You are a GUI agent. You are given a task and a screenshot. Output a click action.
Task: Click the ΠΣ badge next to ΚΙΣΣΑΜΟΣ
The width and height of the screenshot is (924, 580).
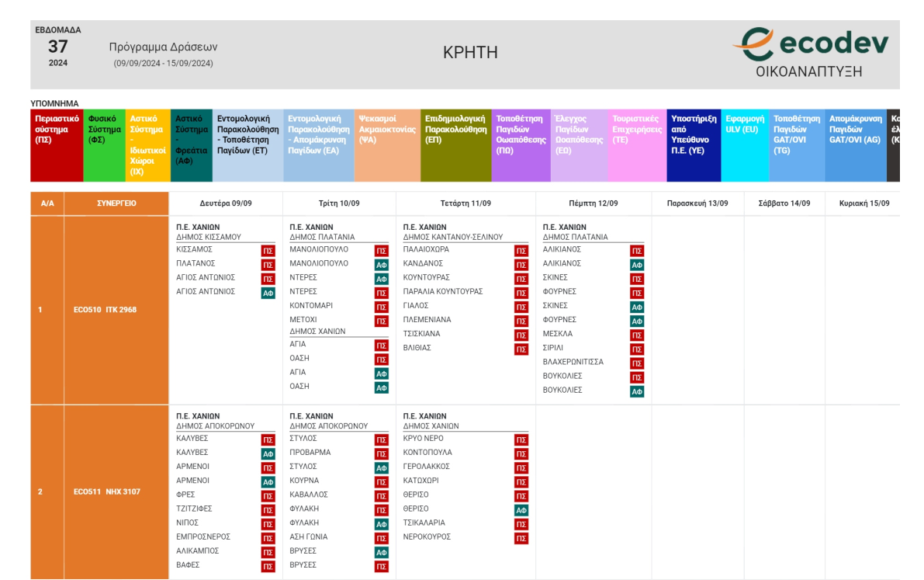268,251
